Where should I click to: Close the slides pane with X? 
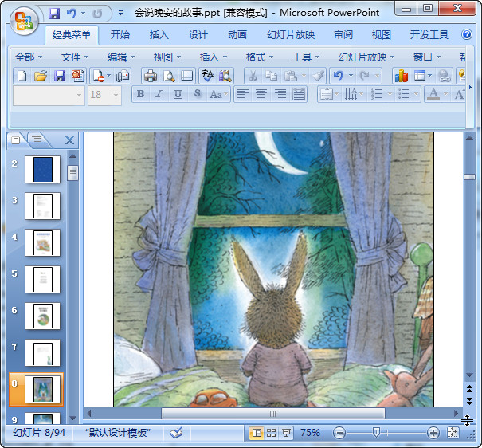click(70, 140)
